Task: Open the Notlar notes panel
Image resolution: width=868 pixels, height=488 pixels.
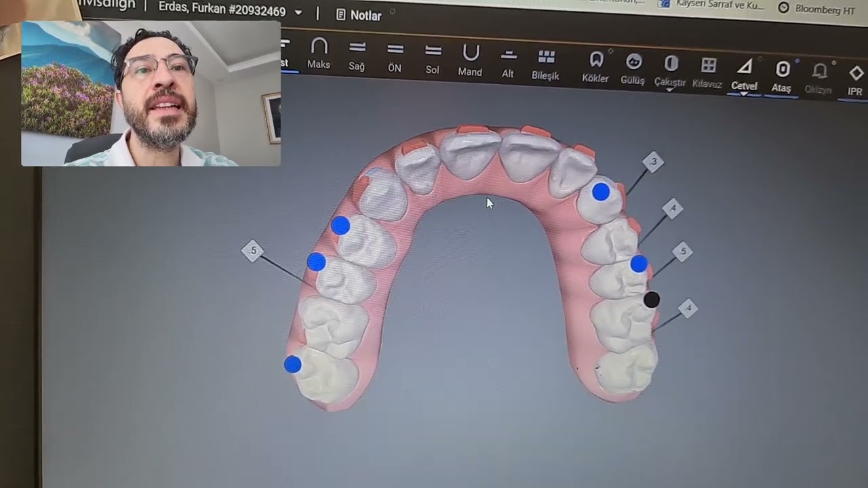Action: point(359,15)
